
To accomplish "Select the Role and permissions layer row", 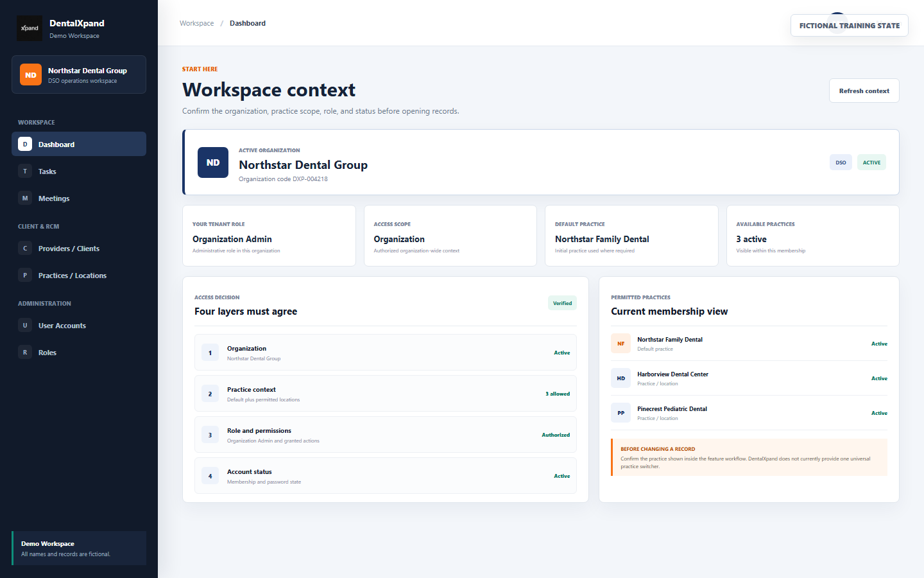I will pos(385,435).
